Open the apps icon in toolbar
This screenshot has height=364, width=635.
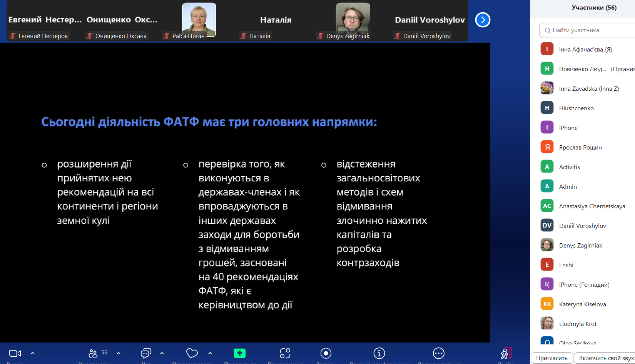285,353
